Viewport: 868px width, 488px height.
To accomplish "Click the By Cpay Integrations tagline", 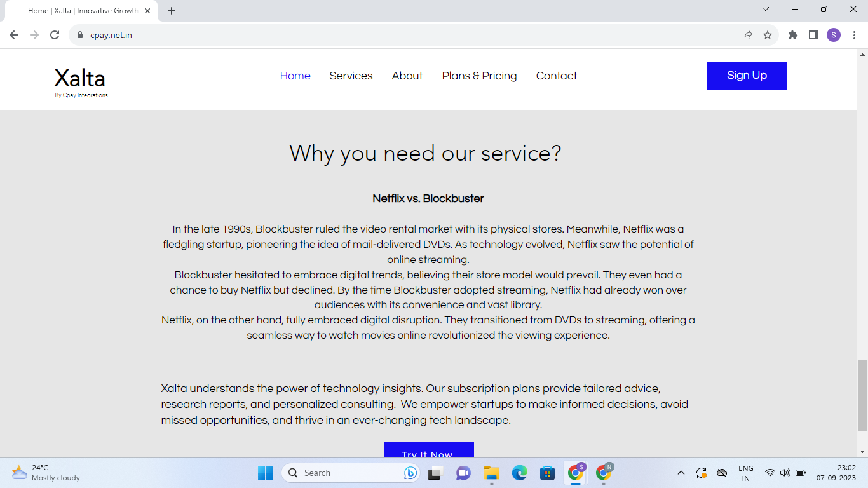I will [x=81, y=95].
